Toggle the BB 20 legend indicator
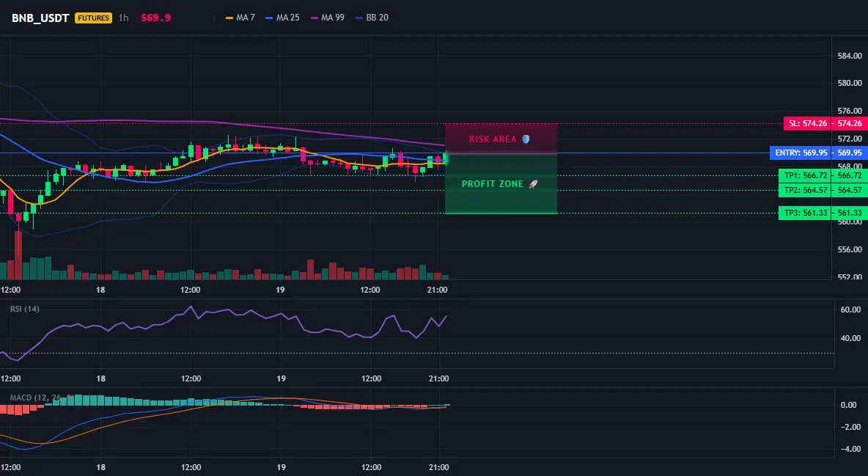Viewport: 868px width, 476px height. click(x=372, y=18)
